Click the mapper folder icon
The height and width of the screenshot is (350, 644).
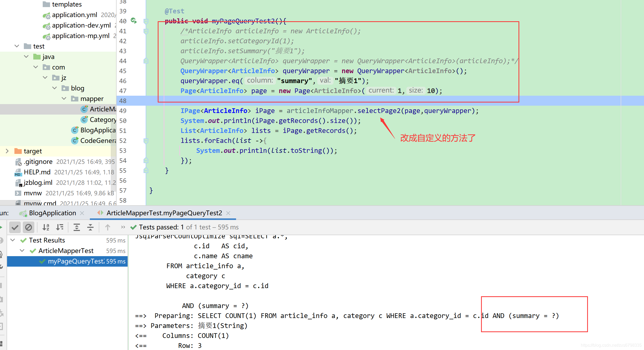pyautogui.click(x=75, y=99)
